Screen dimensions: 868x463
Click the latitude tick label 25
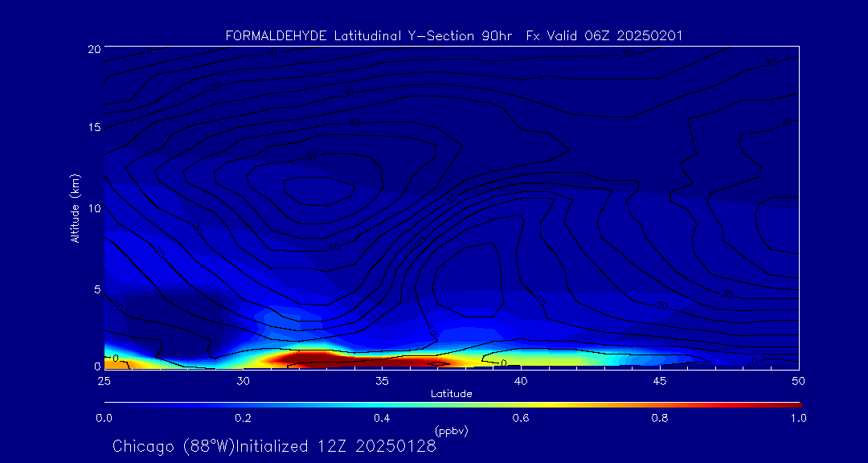point(104,380)
